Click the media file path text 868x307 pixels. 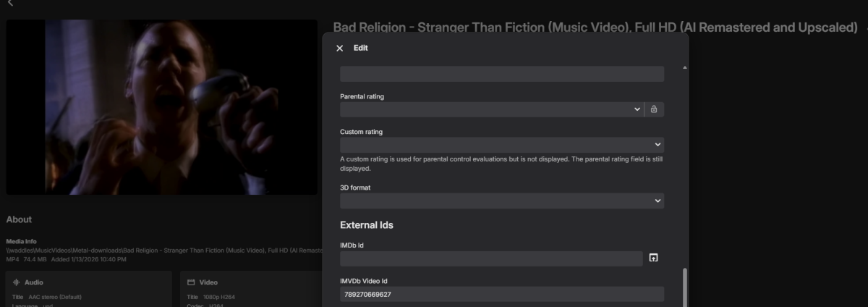click(163, 250)
